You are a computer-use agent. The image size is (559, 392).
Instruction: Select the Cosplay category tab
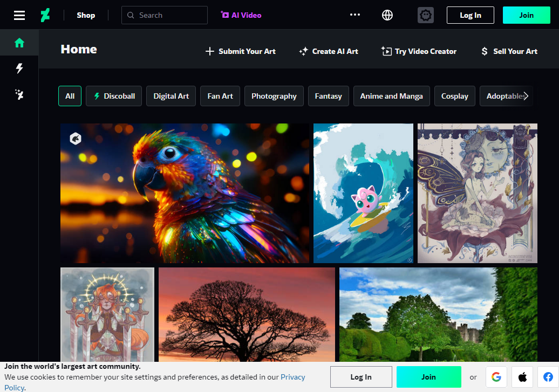click(x=454, y=96)
